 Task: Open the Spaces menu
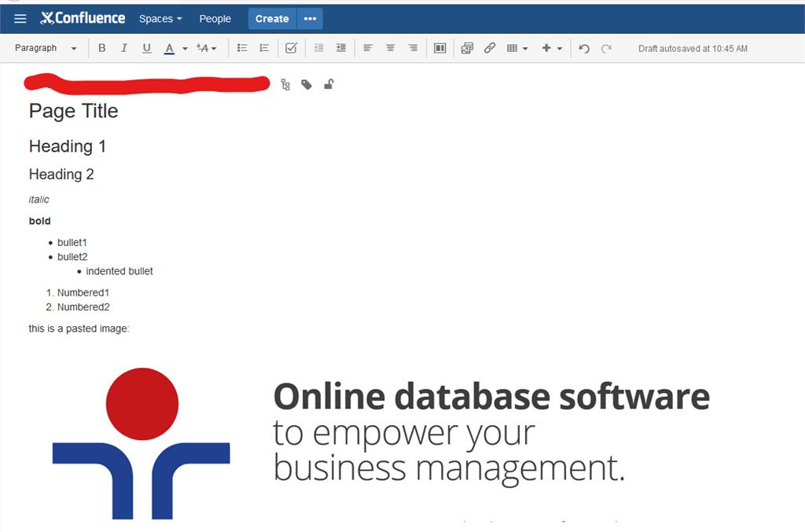160,19
